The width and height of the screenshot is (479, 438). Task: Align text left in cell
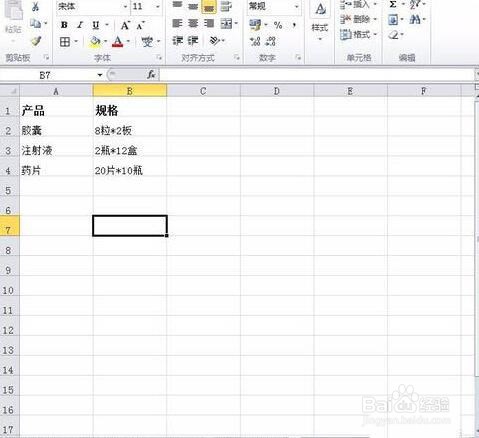(x=177, y=23)
